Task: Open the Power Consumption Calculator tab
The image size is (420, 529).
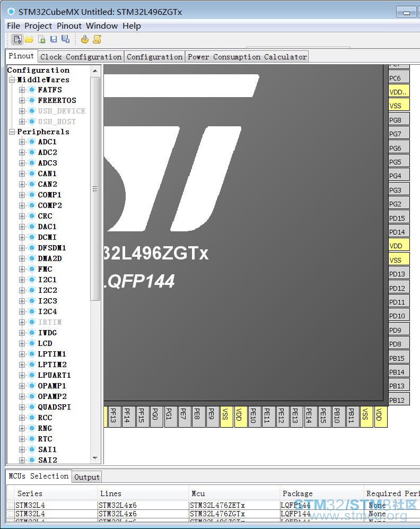Action: (247, 57)
